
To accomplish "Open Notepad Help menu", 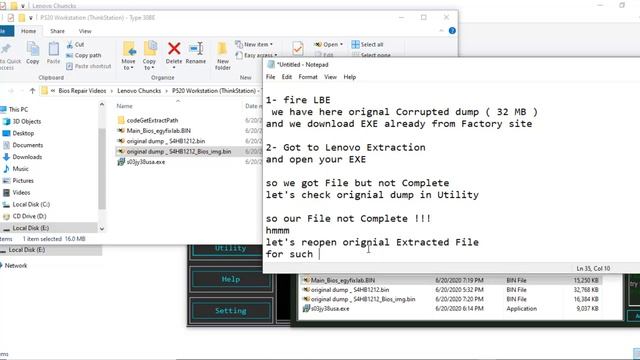I will (349, 77).
